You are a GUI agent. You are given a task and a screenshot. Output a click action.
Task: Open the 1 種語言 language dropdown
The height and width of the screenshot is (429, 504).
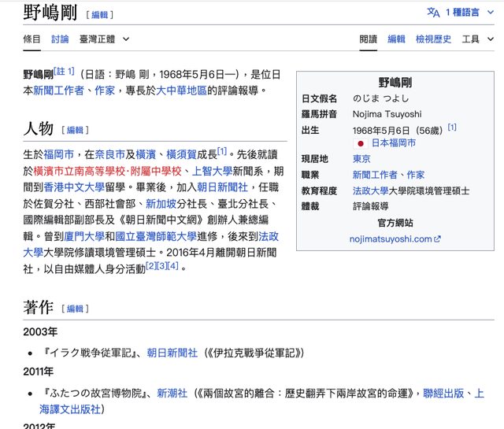467,12
